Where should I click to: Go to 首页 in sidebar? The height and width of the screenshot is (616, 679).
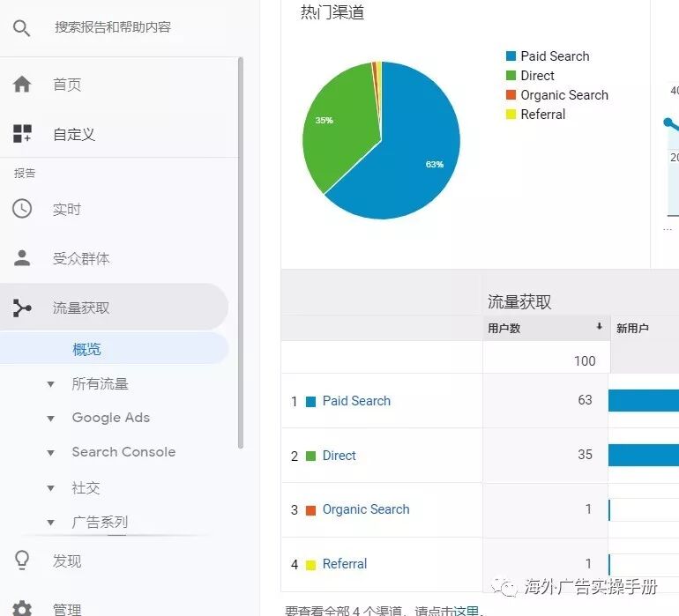67,85
